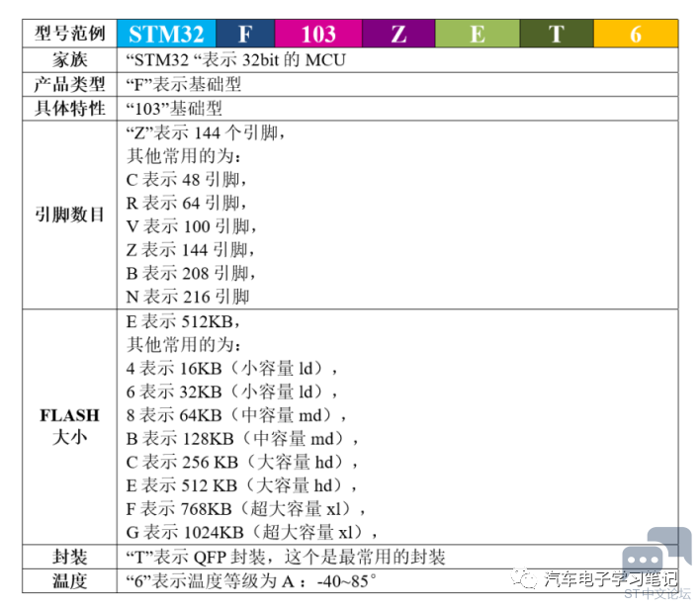Screen dimensions: 700x609
Task: Click the orange 6 header cell
Action: tap(636, 34)
